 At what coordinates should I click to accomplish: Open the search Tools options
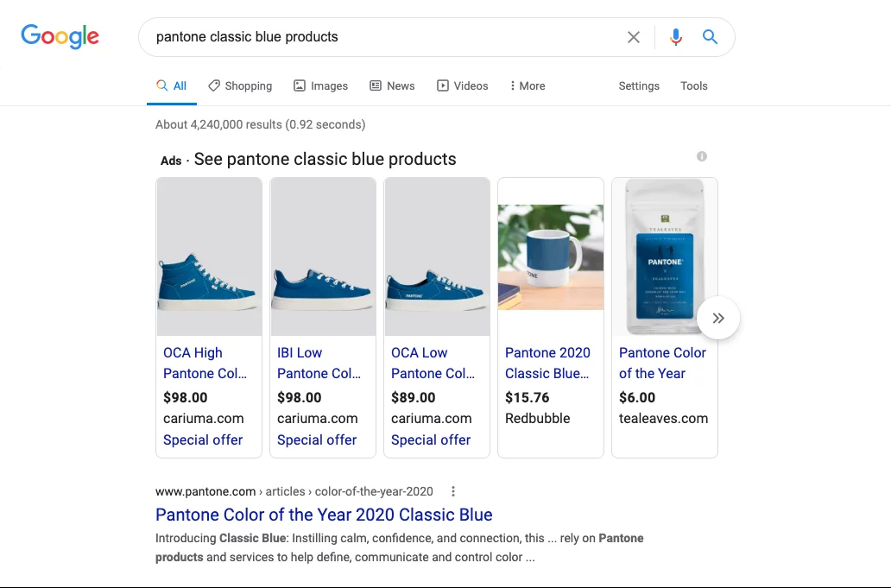(x=694, y=85)
